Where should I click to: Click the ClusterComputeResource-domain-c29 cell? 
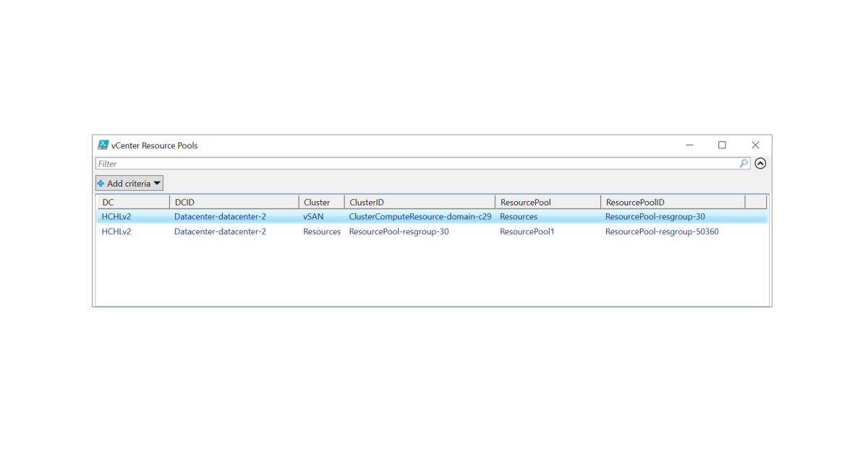(420, 216)
